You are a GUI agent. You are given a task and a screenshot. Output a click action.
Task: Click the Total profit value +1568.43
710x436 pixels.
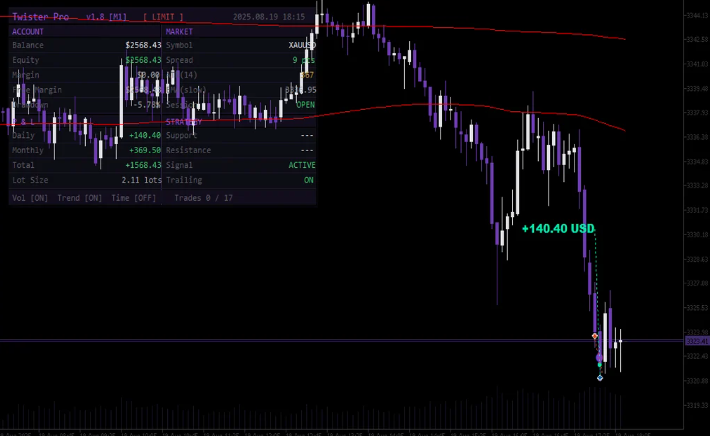[x=143, y=165]
